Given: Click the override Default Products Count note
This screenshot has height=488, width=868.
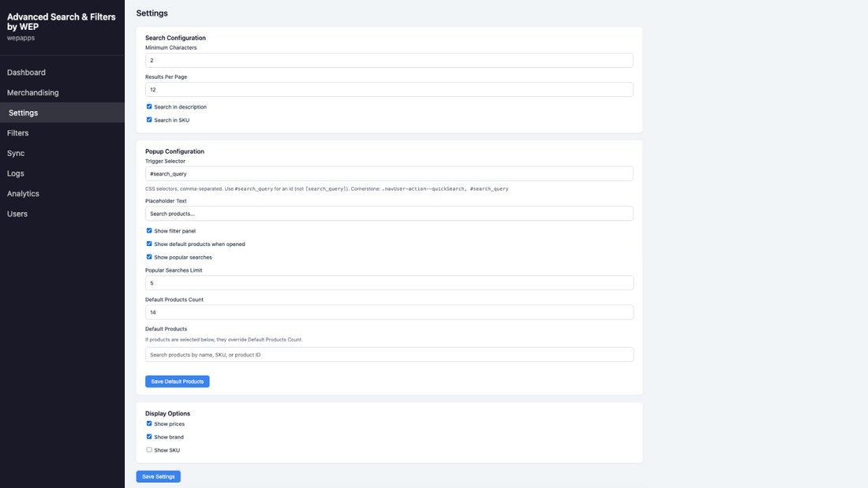Looking at the screenshot, I should point(223,340).
